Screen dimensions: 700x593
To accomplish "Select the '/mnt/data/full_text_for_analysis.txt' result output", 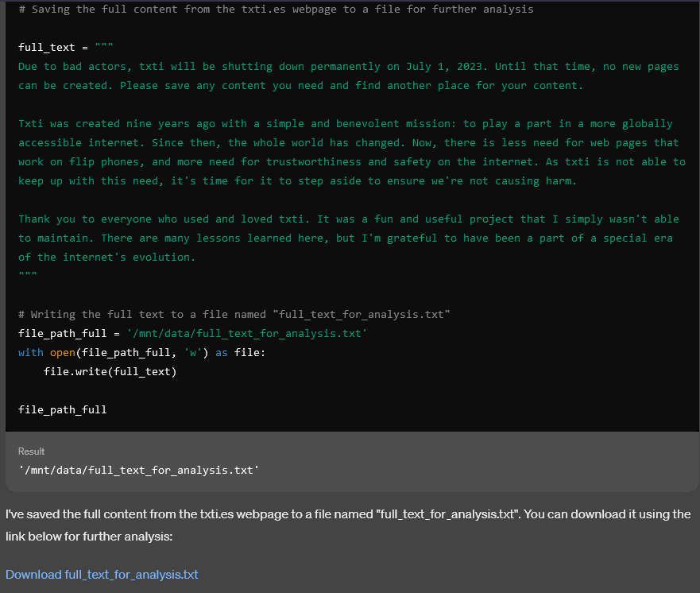I will point(138,471).
